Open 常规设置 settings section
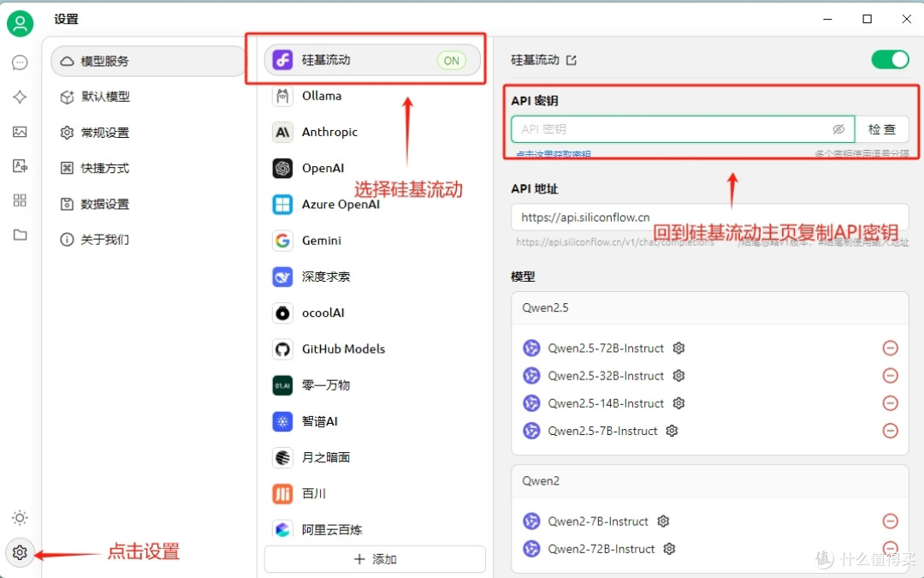924x578 pixels. coord(148,133)
